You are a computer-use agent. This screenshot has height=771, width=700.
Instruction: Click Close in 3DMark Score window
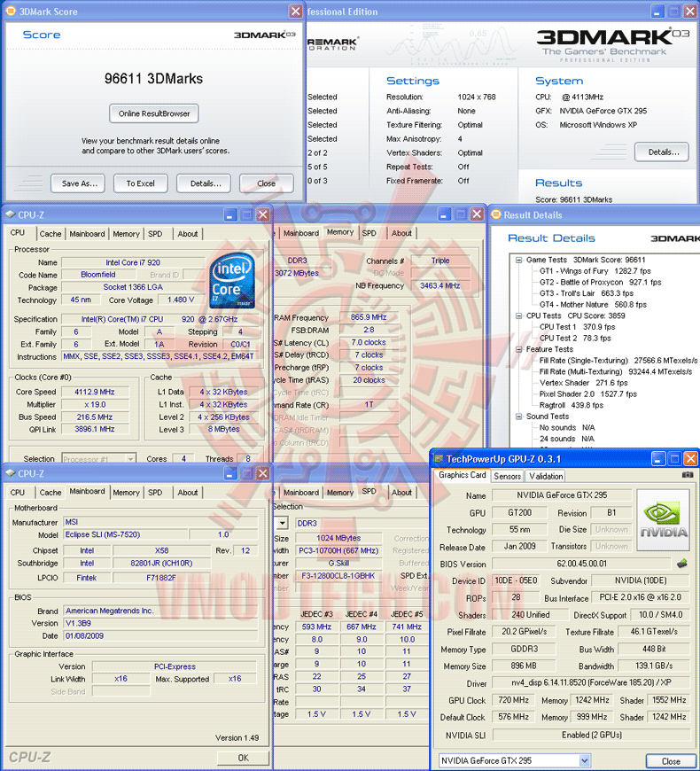(x=267, y=183)
